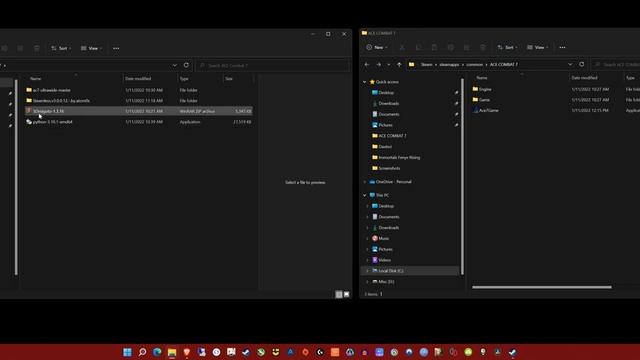
Task: Open View dropdown in ACE COMBAT 7 window
Action: click(x=538, y=47)
